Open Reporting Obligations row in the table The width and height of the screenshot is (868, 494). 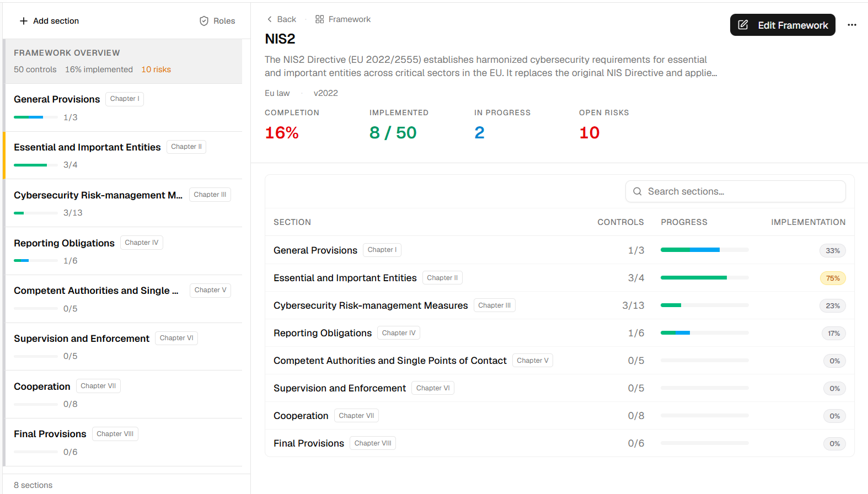pyautogui.click(x=560, y=333)
